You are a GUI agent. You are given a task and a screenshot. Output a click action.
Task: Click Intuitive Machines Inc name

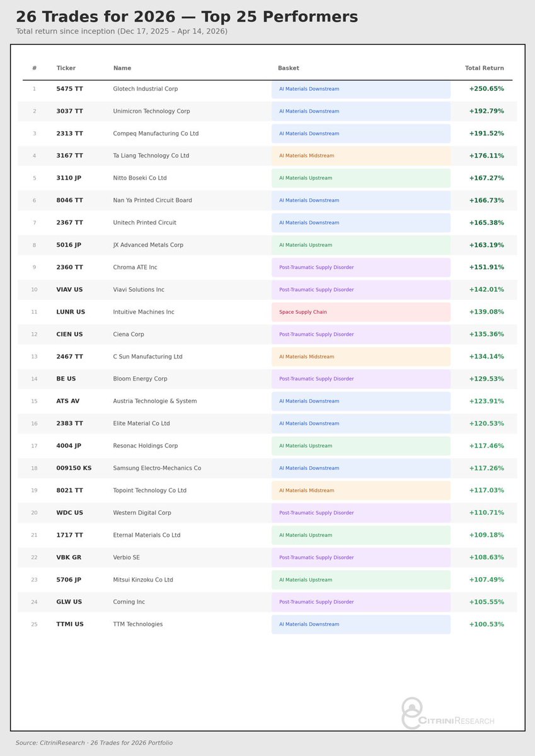(x=144, y=312)
